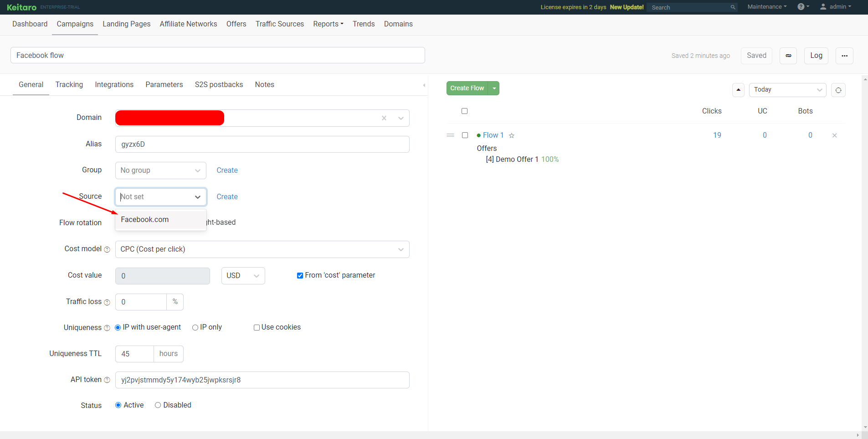
Task: Expand the Reports menu
Action: point(328,24)
